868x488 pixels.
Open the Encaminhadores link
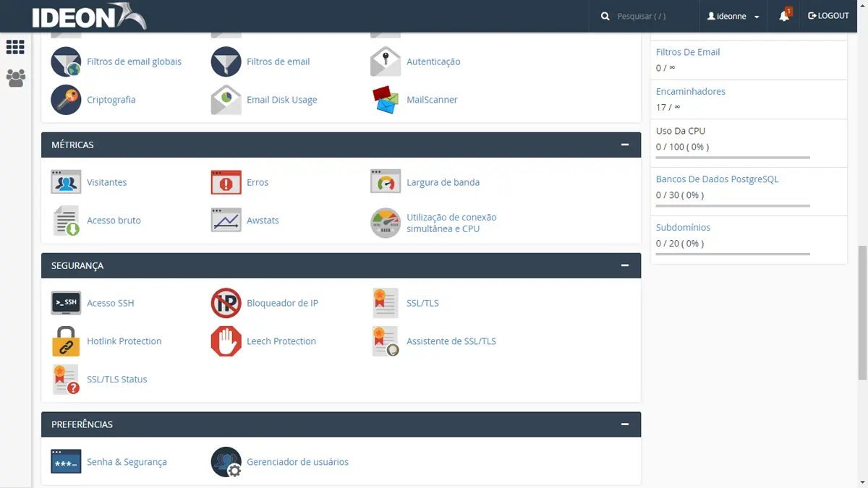tap(690, 91)
